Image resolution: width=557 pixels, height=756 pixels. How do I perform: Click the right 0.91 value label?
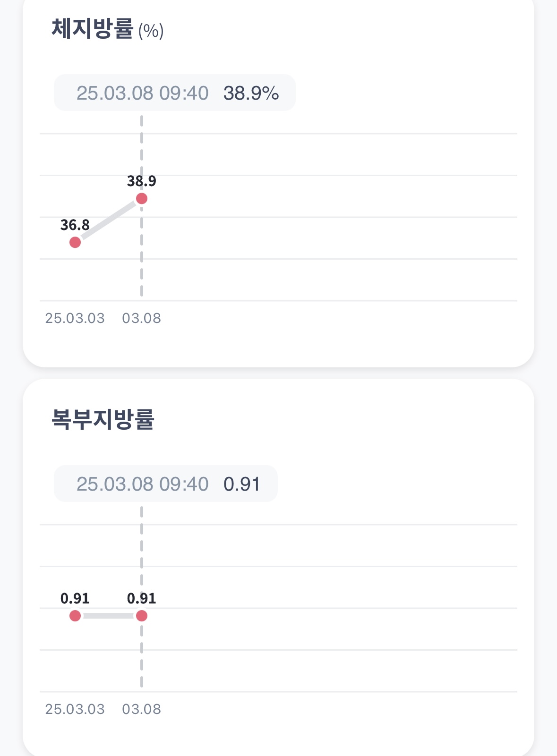tap(141, 599)
